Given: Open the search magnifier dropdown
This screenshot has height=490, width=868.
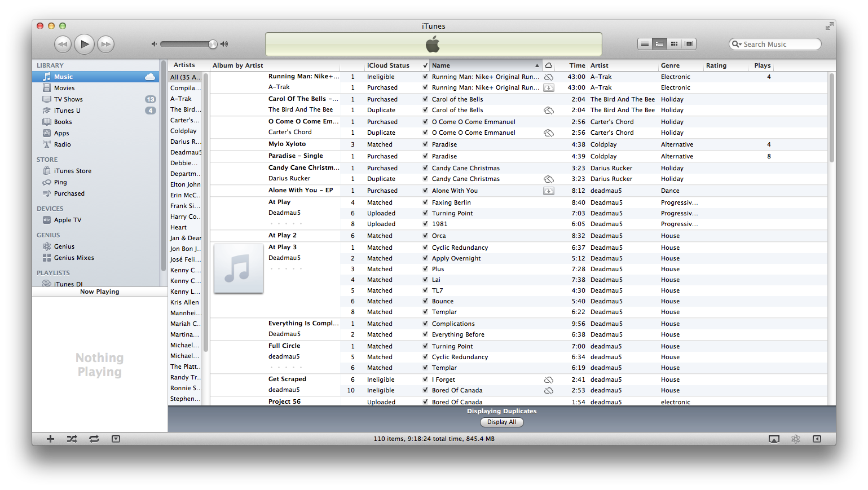Looking at the screenshot, I should (x=737, y=44).
